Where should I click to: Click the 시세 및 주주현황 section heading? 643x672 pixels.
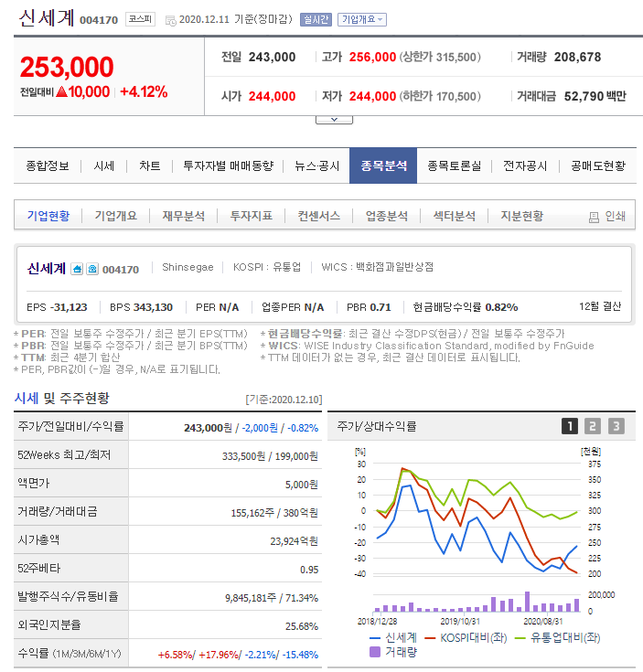coord(61,398)
